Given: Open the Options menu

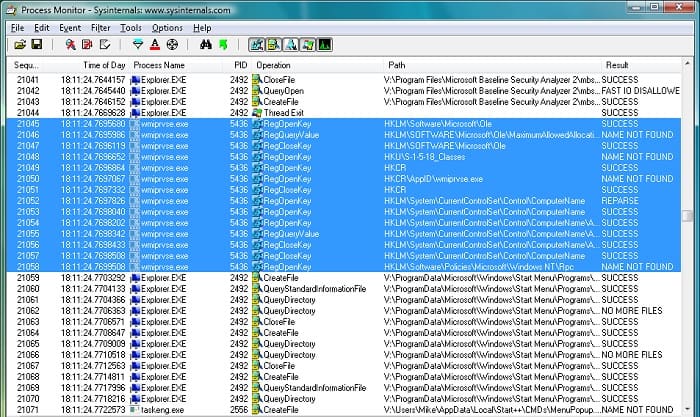Looking at the screenshot, I should [x=167, y=28].
